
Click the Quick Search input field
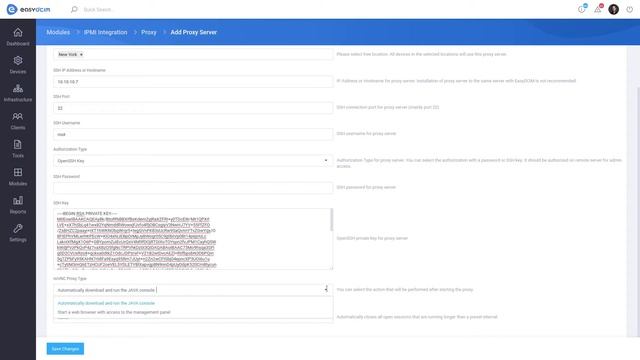click(x=98, y=9)
